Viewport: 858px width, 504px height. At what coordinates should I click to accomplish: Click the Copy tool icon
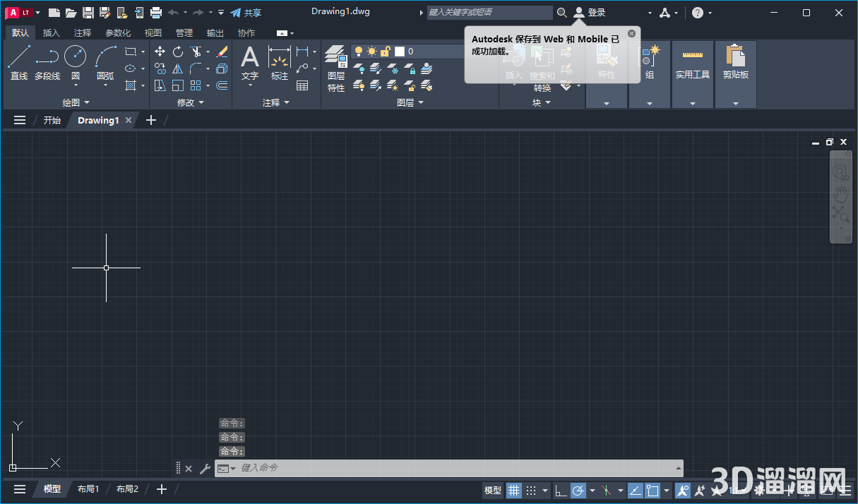click(x=160, y=68)
